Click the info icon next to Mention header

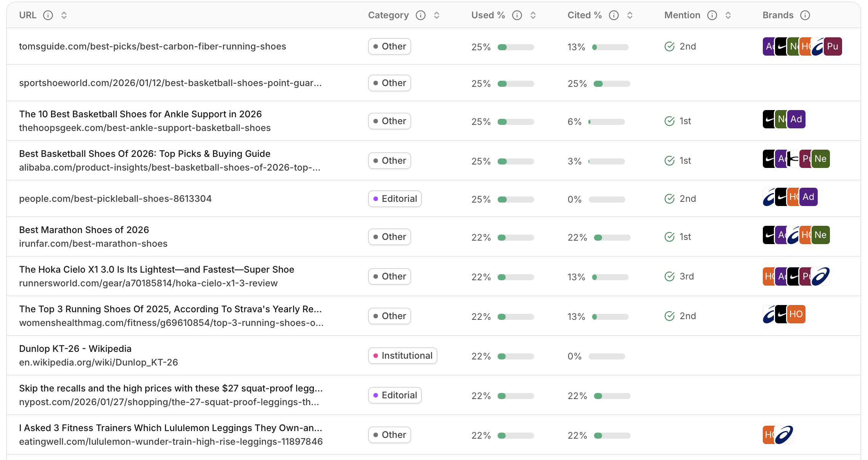712,15
